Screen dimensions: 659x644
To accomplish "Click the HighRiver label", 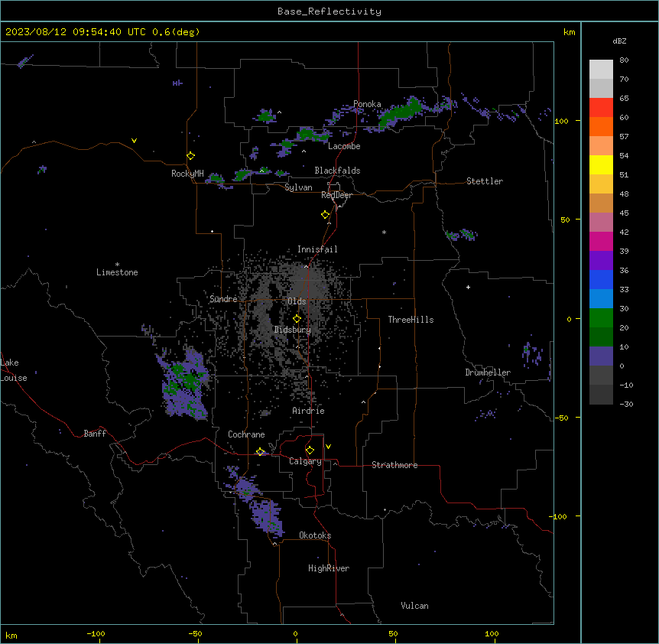I will (329, 568).
